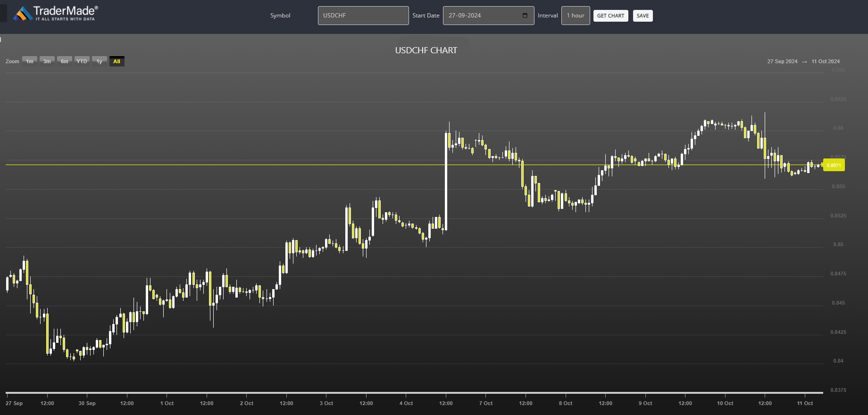Viewport: 868px width, 415px height.
Task: Click the Start Date field 27-09-2024
Action: (x=488, y=16)
